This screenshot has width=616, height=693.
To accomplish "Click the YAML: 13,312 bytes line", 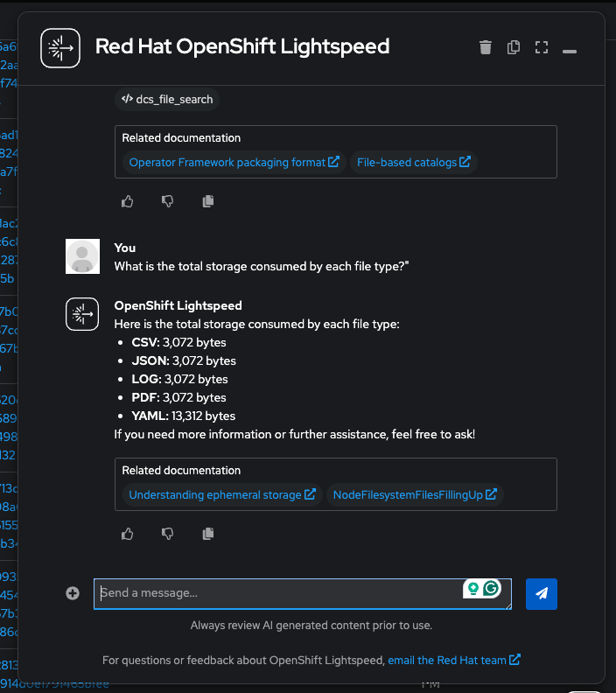I will [x=184, y=416].
